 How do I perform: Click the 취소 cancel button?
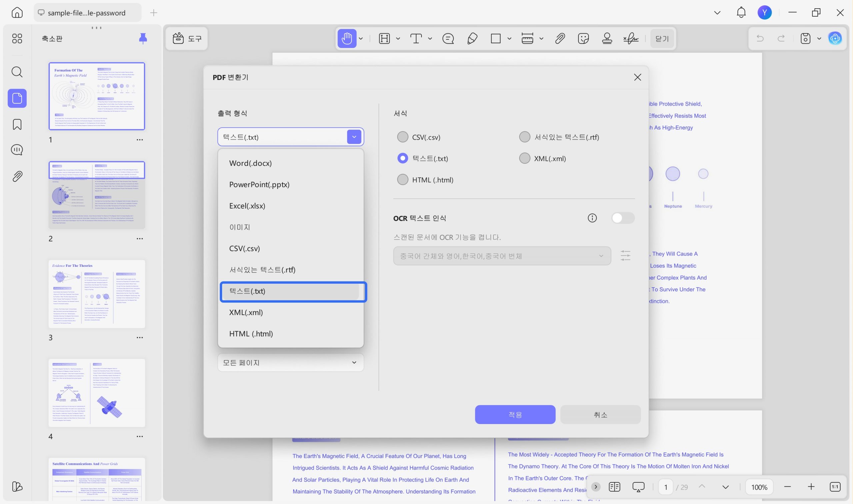pyautogui.click(x=600, y=414)
